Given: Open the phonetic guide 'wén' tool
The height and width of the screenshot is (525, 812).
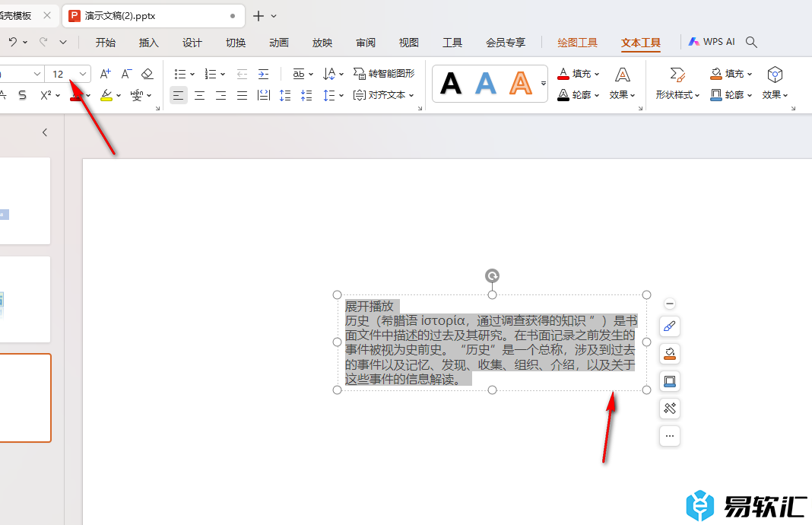Looking at the screenshot, I should (x=136, y=95).
